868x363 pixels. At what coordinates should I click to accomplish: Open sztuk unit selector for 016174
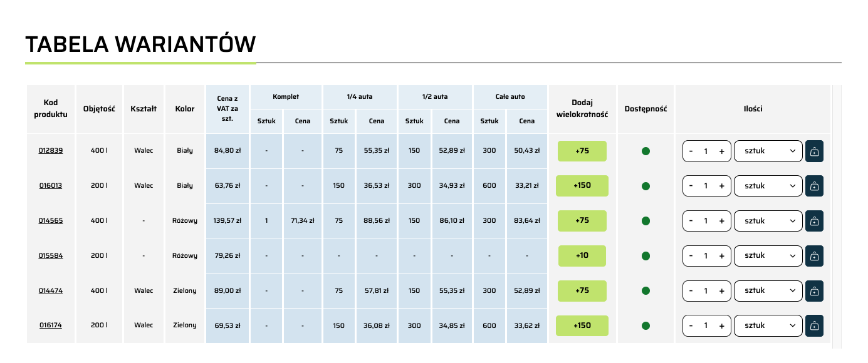click(x=768, y=325)
